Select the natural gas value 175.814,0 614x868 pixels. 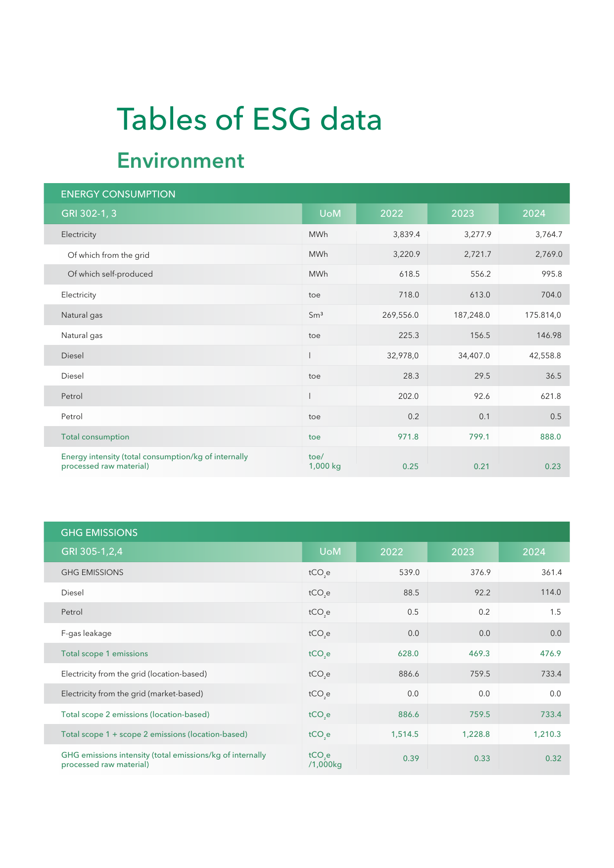pyautogui.click(x=543, y=315)
